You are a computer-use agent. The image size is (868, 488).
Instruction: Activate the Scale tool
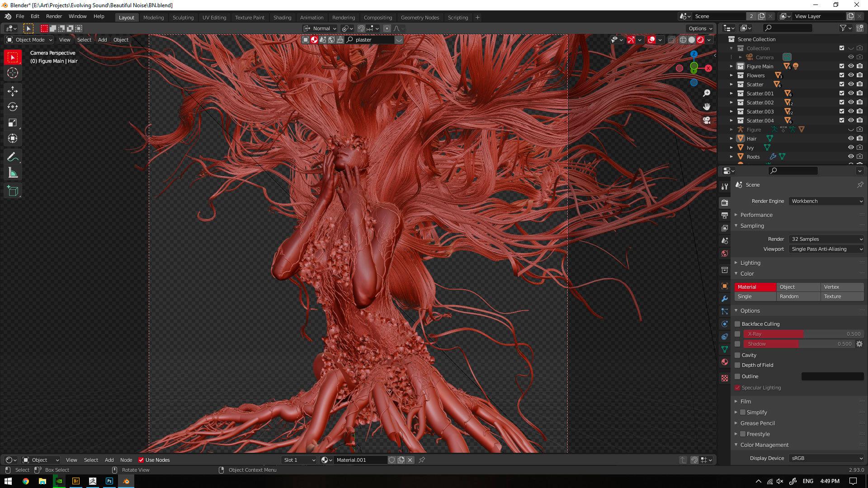click(x=13, y=123)
